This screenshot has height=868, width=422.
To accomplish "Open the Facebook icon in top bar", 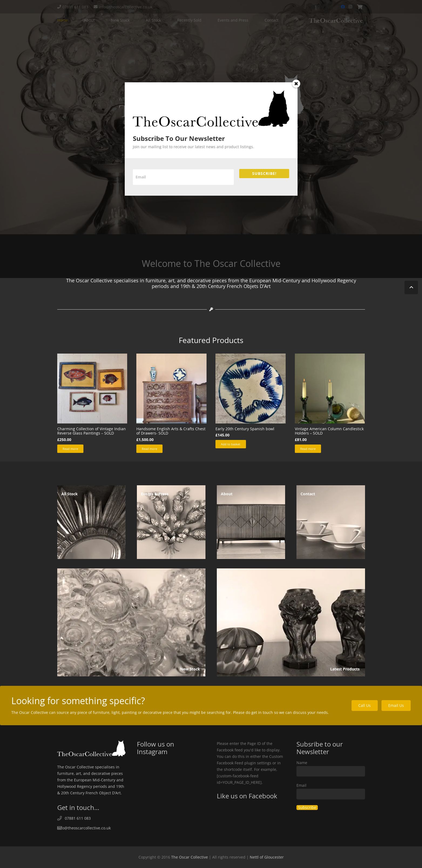I will click(x=343, y=7).
